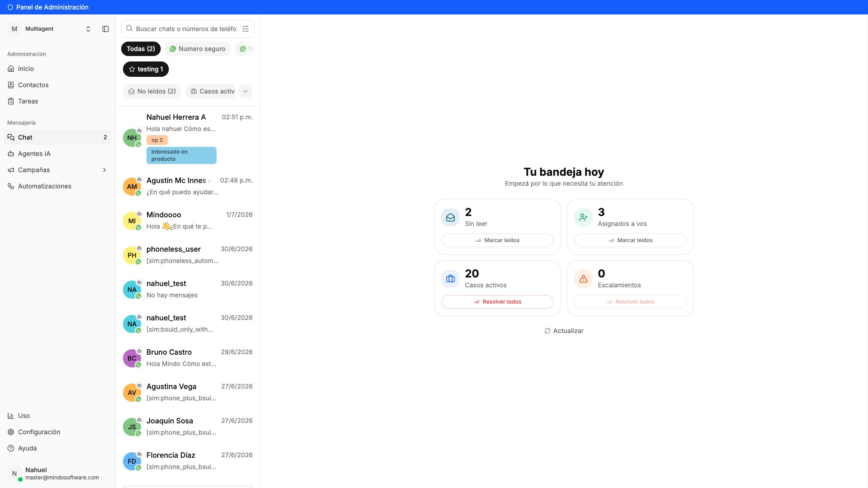Open nahuel_test chat with No hay mensajes
Image resolution: width=868 pixels, height=488 pixels.
pos(188,289)
